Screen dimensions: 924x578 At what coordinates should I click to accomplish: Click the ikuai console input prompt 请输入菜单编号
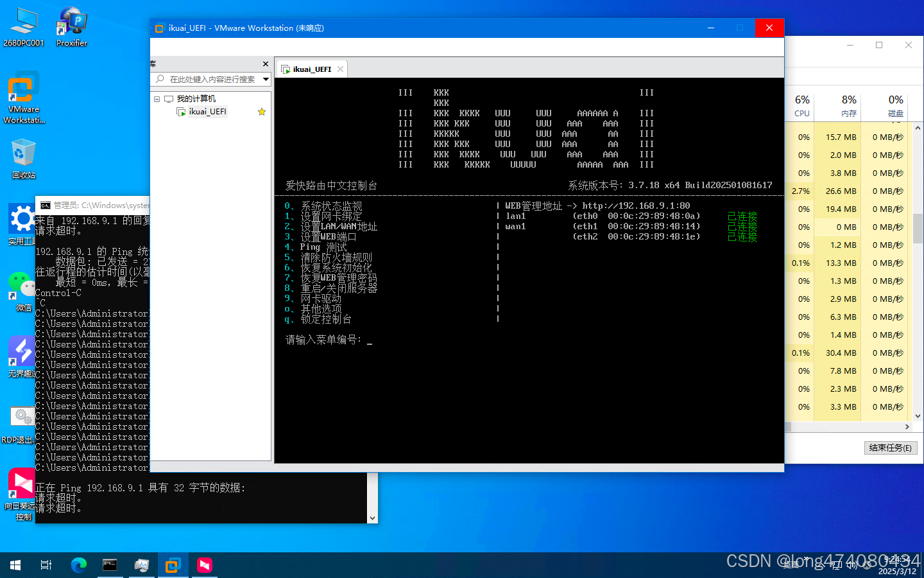pyautogui.click(x=323, y=340)
